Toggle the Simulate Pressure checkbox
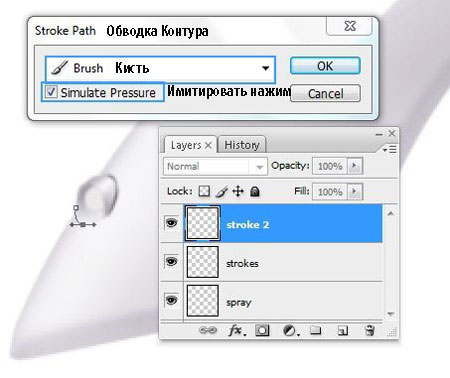The width and height of the screenshot is (450, 378). 51,92
